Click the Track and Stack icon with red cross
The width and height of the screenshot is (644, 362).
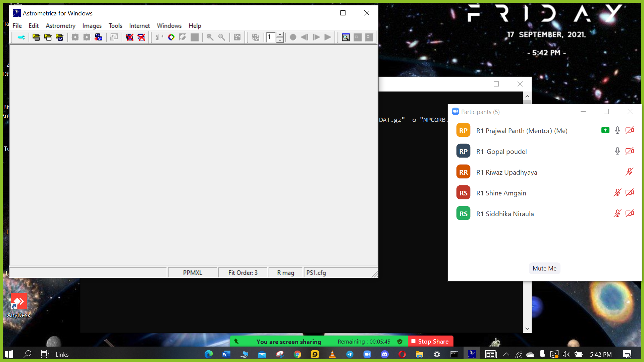(98, 37)
